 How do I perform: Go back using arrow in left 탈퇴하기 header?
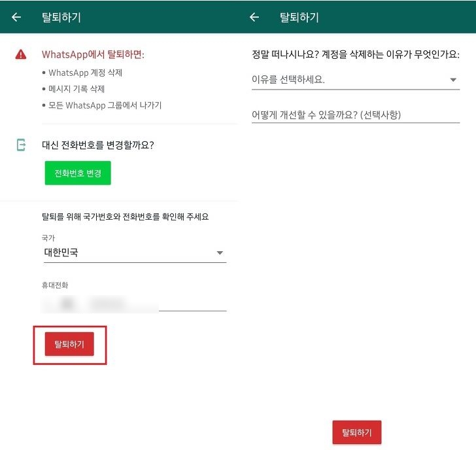16,17
